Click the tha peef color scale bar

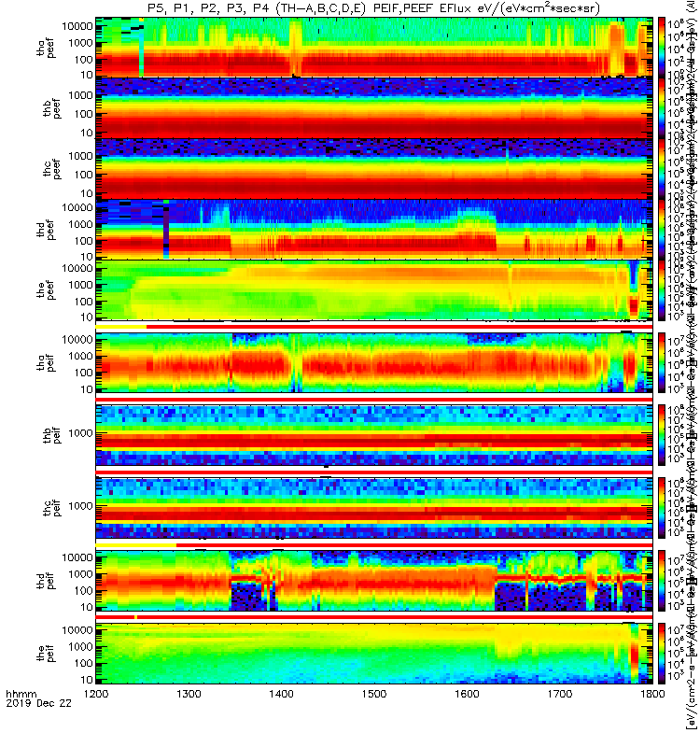coord(662,48)
